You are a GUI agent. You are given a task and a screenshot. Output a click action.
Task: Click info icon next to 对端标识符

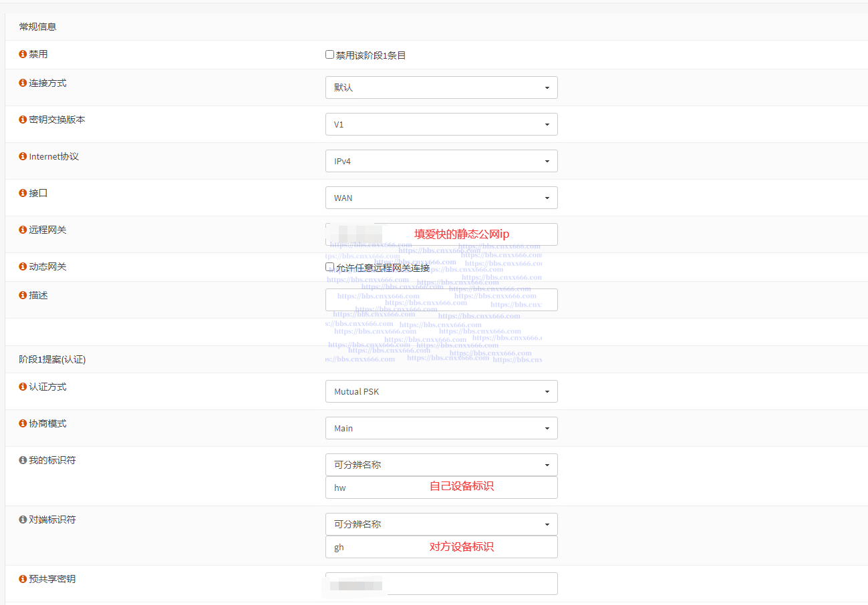tap(23, 520)
